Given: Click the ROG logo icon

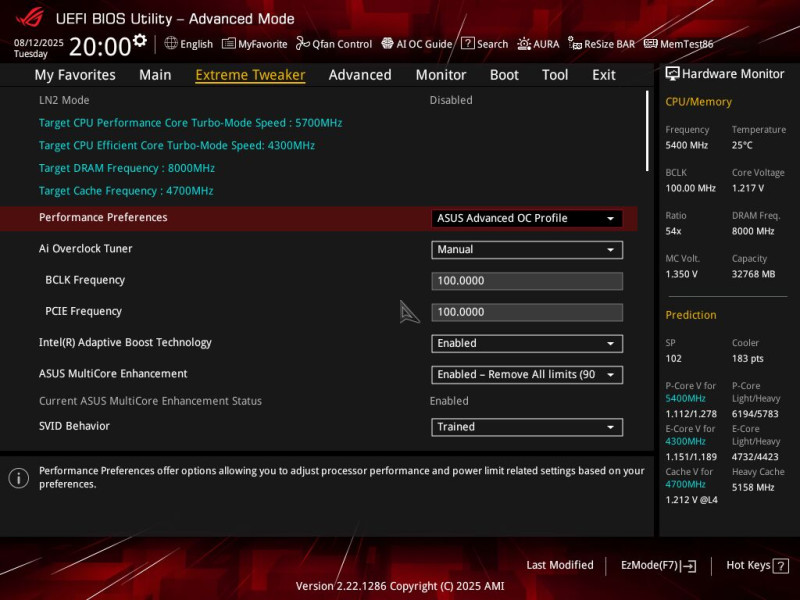Looking at the screenshot, I should coord(30,18).
